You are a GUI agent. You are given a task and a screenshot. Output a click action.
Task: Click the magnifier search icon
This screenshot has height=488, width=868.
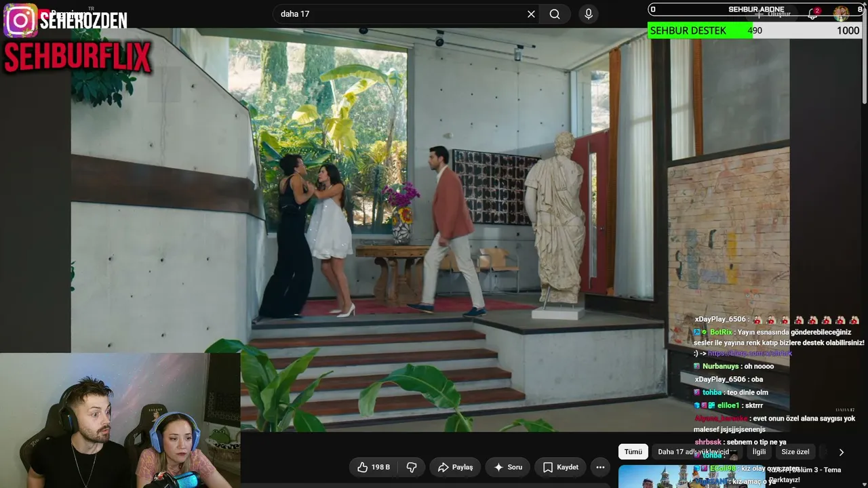click(555, 14)
